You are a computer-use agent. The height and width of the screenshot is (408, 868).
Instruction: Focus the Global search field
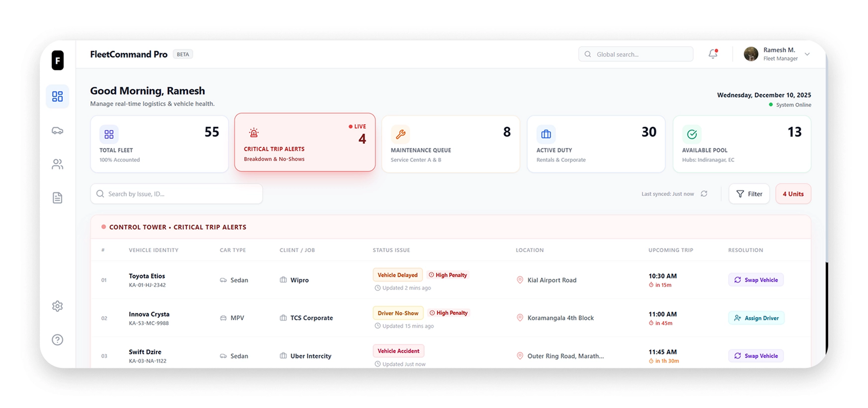point(636,54)
